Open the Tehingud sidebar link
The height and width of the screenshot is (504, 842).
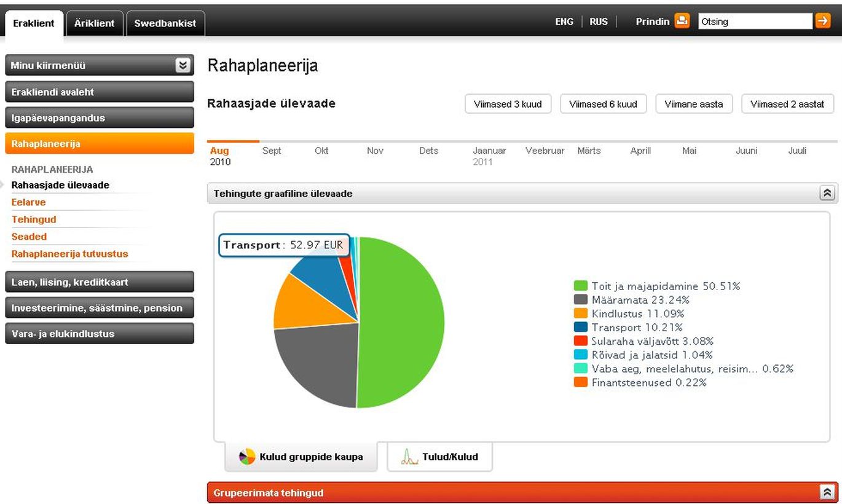(34, 219)
